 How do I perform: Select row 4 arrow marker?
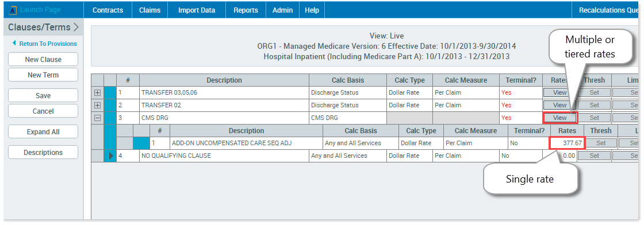tap(110, 156)
